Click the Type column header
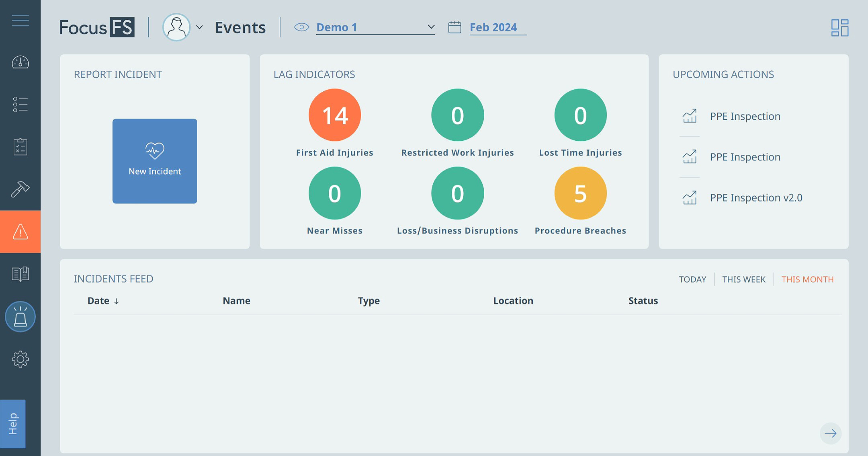 [x=368, y=301]
